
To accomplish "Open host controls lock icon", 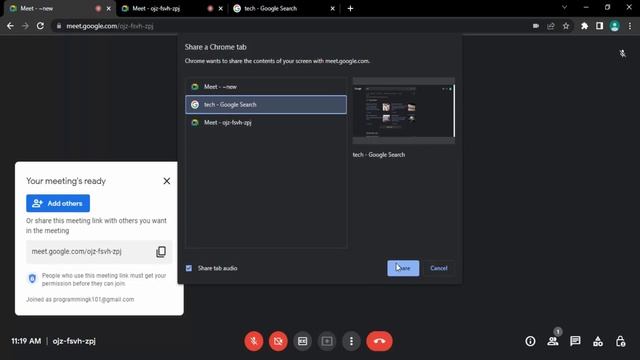I will [x=620, y=341].
